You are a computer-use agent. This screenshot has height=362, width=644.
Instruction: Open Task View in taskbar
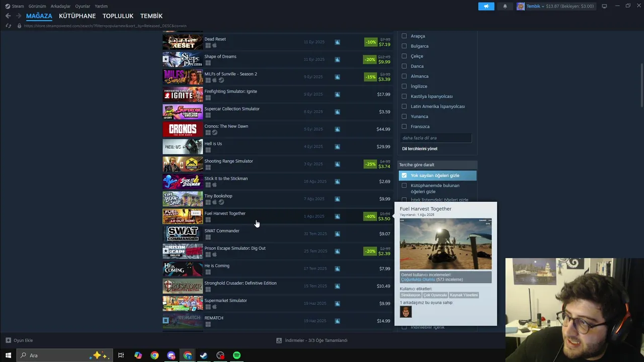121,355
